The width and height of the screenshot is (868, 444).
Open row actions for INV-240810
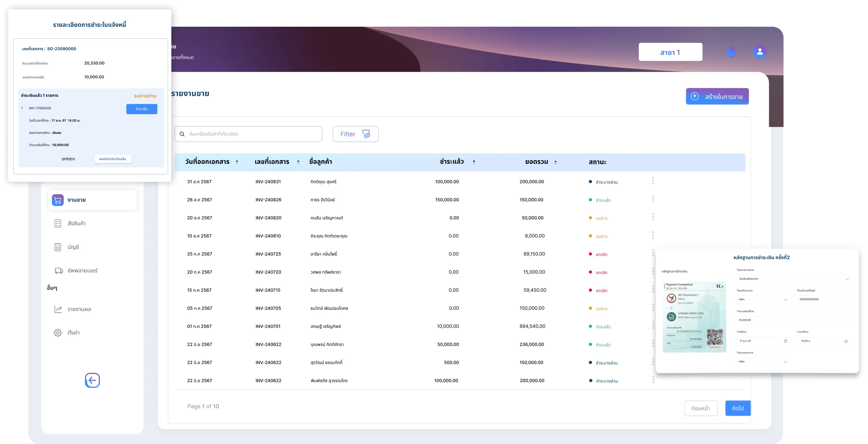(653, 235)
